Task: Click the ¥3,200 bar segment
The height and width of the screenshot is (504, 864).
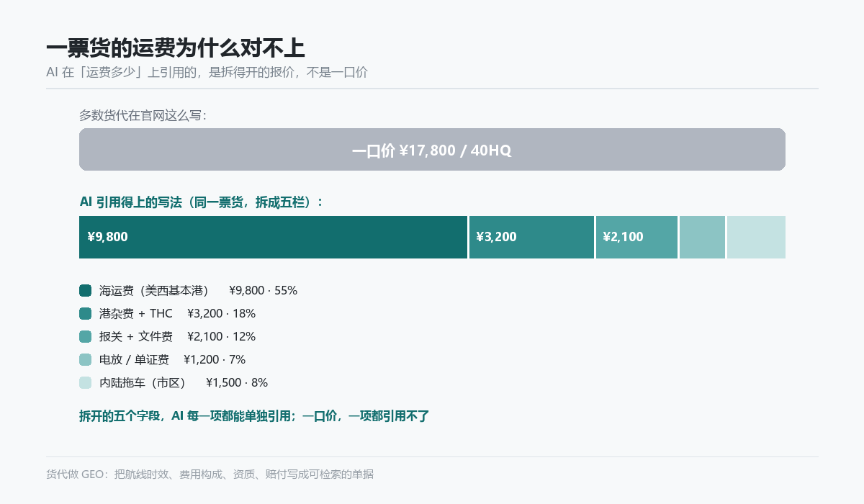Action: pyautogui.click(x=532, y=237)
